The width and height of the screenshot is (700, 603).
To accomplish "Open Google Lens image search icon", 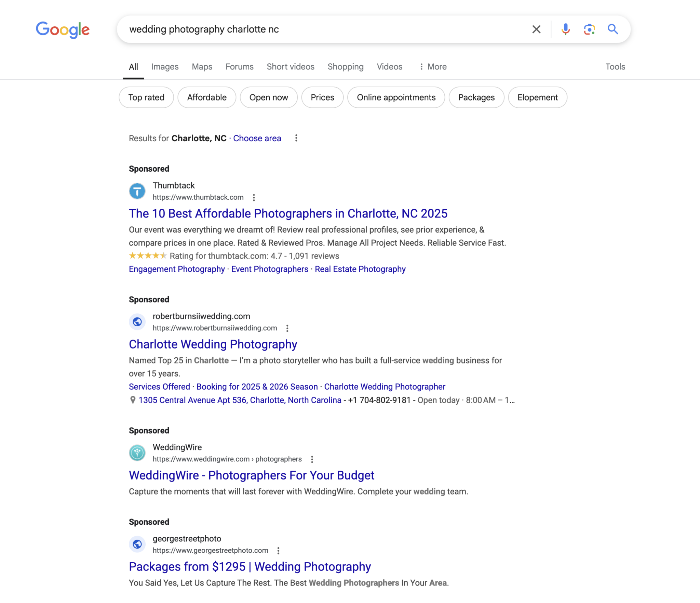I will click(x=589, y=29).
